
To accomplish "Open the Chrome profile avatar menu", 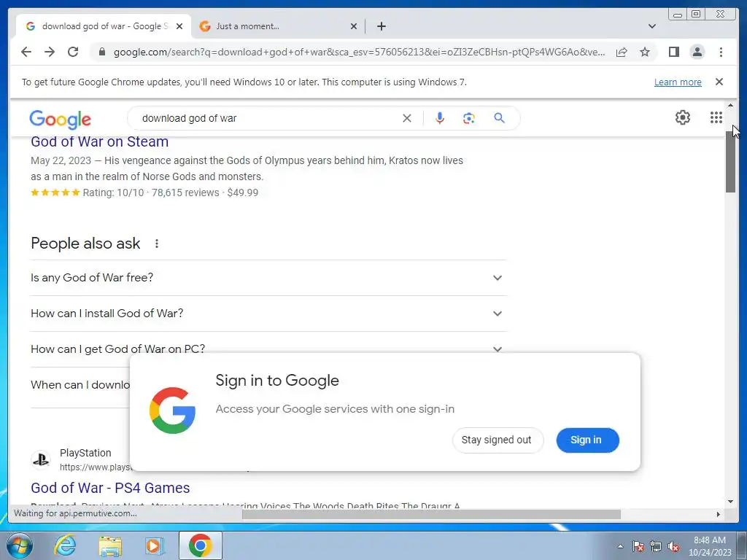I will 697,52.
